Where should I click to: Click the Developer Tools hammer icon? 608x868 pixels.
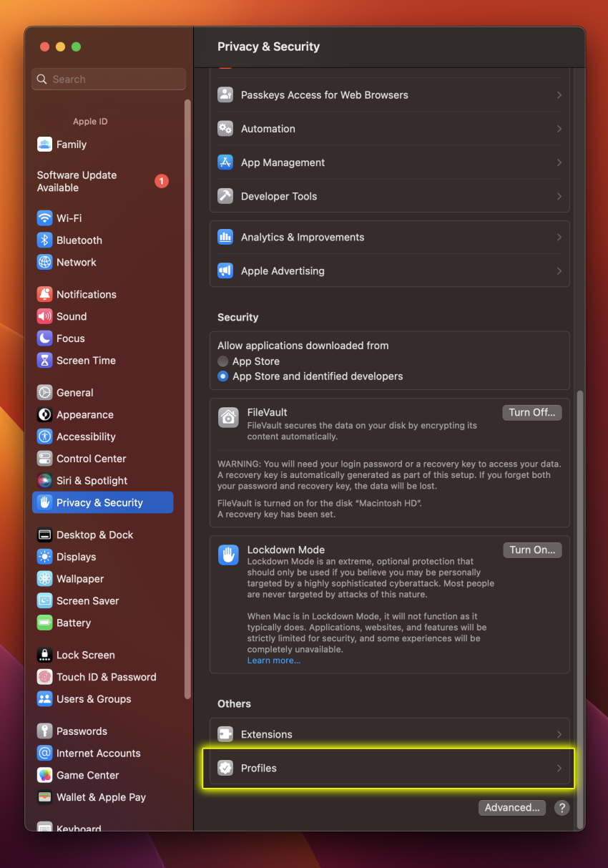point(225,196)
